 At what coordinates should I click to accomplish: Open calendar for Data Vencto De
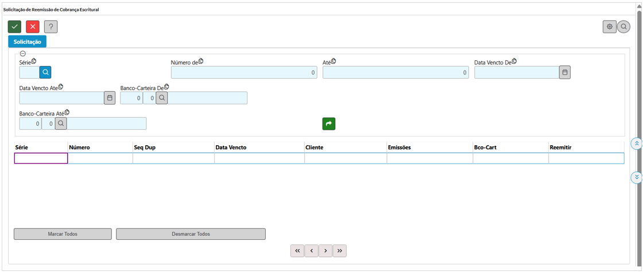coord(565,72)
